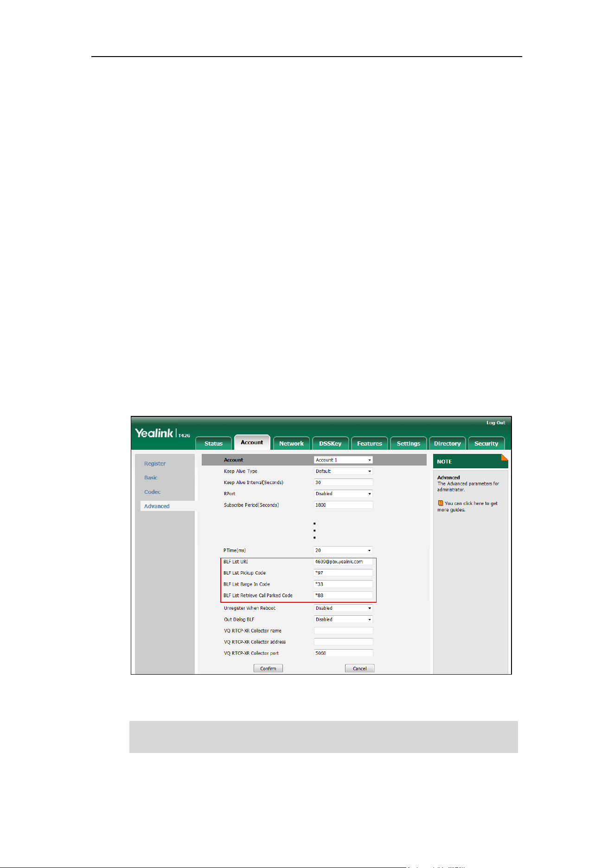Open Unregister When Reboot dropdown
Image resolution: width=614 pixels, height=868 pixels.
[x=343, y=608]
